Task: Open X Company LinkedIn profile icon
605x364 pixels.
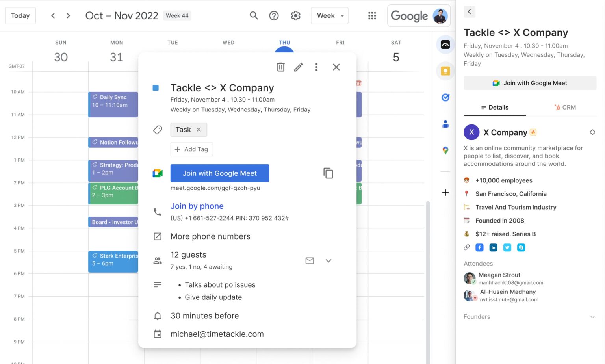Action: [x=493, y=247]
